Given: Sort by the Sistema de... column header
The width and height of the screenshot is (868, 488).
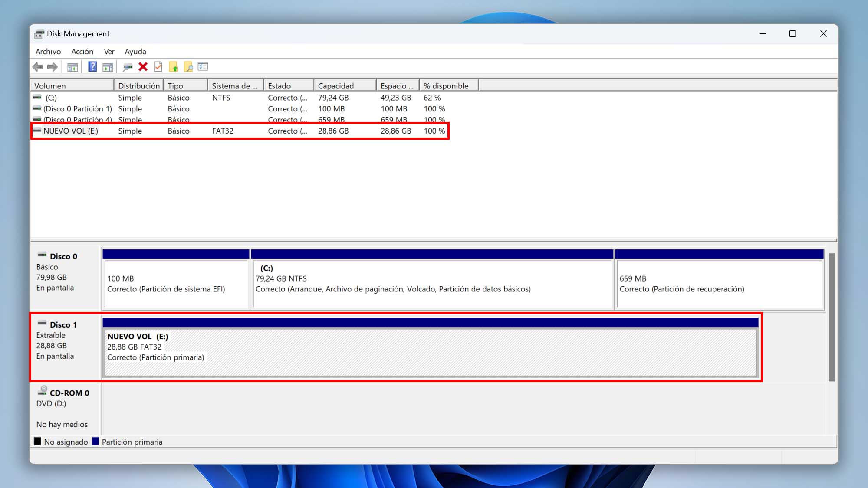Looking at the screenshot, I should (x=236, y=86).
